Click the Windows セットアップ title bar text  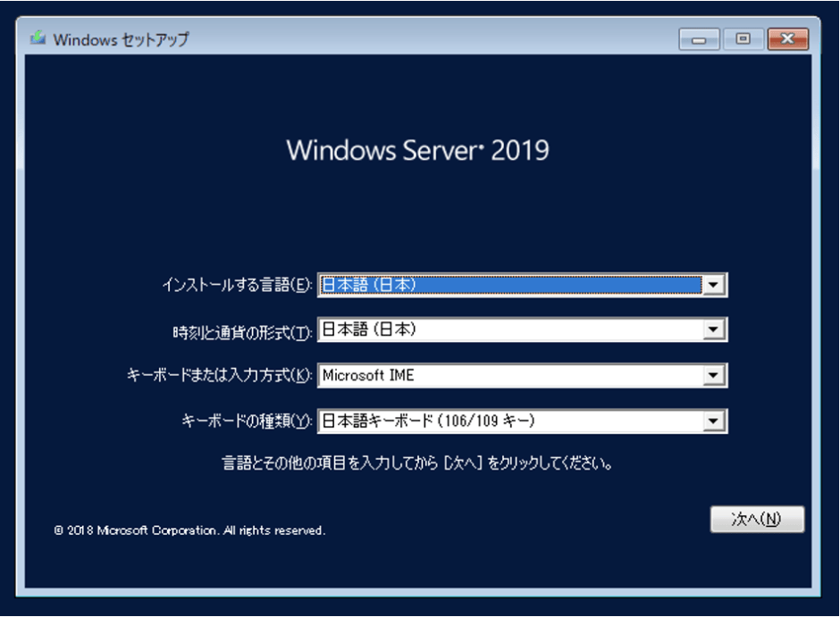point(121,38)
